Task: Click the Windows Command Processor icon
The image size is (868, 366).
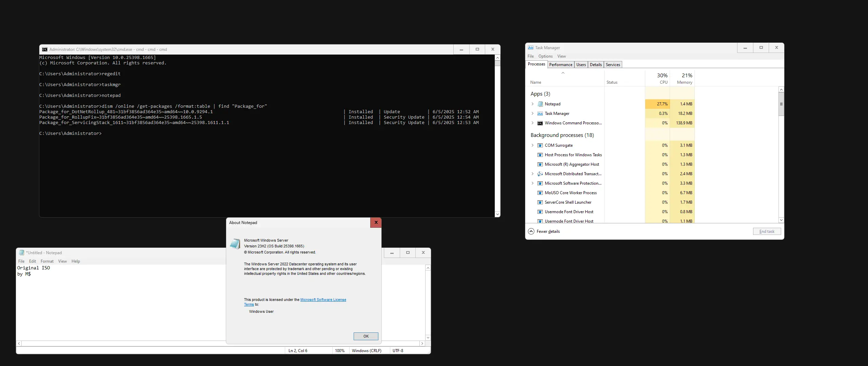Action: 540,123
